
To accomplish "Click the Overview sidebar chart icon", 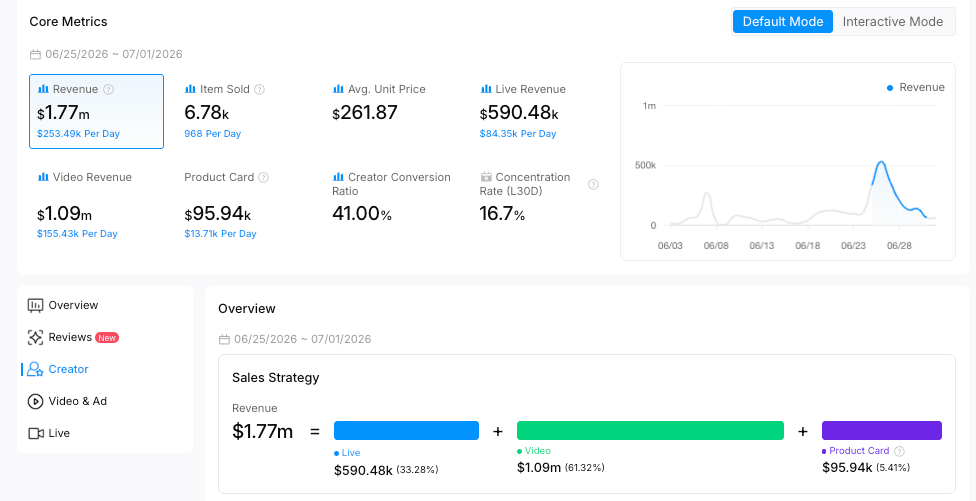I will [35, 305].
